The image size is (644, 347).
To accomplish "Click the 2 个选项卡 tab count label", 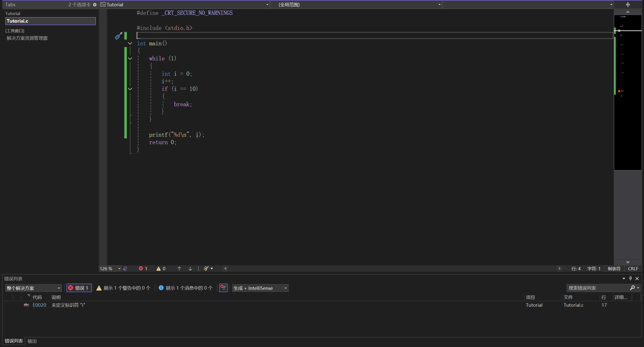I will (x=79, y=5).
